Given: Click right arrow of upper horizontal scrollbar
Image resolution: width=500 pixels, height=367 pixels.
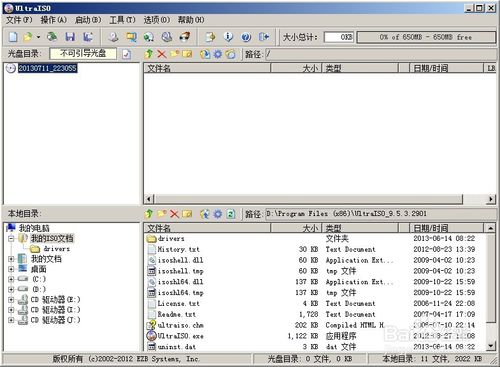Looking at the screenshot, I should (490, 199).
